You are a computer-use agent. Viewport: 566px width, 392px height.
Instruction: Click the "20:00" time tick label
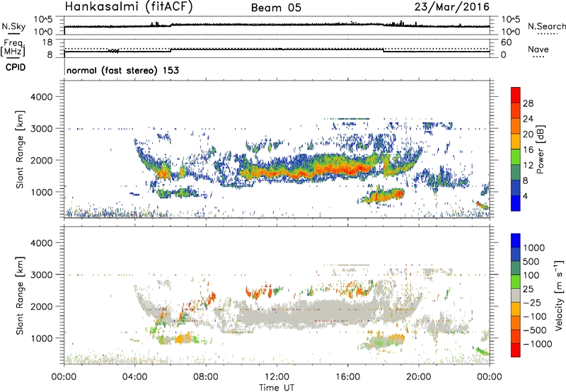[418, 377]
